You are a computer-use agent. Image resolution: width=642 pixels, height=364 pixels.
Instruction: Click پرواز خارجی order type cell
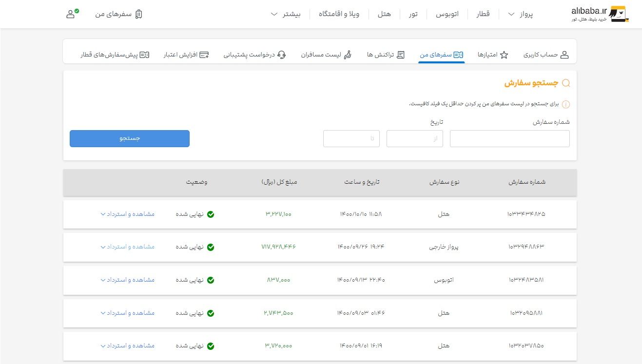[x=444, y=247]
